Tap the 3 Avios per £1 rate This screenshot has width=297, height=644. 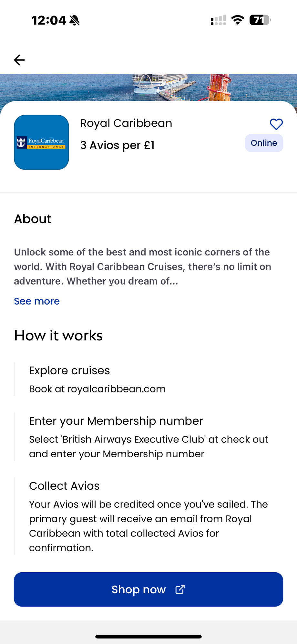coord(118,145)
